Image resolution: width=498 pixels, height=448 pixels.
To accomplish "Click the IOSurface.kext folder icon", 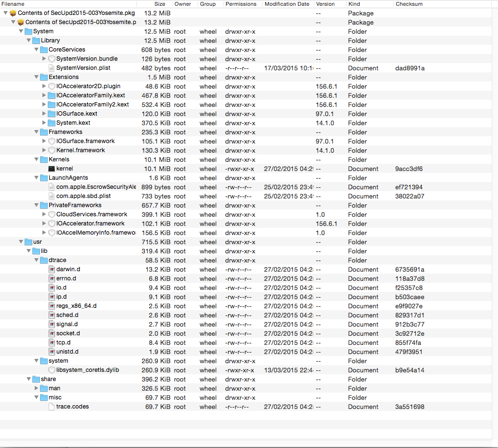I will point(52,114).
